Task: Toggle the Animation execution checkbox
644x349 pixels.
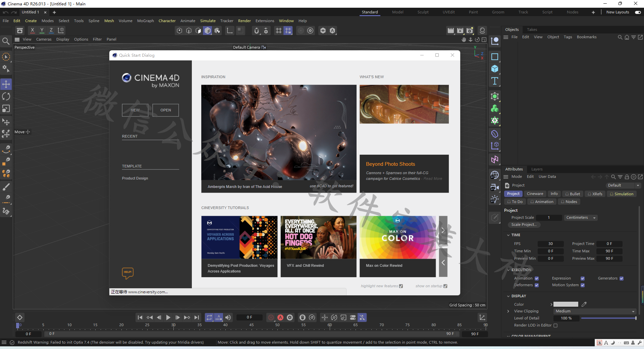Action: [x=537, y=279]
